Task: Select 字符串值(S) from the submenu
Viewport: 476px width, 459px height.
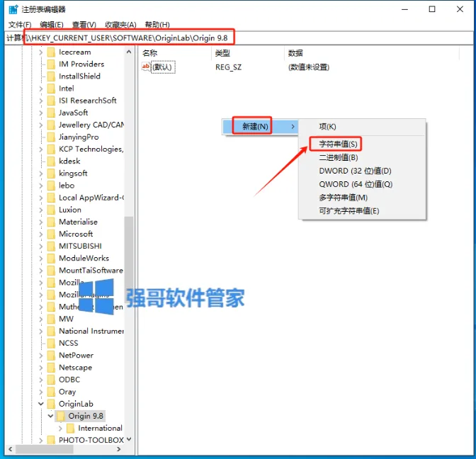Action: click(x=338, y=144)
